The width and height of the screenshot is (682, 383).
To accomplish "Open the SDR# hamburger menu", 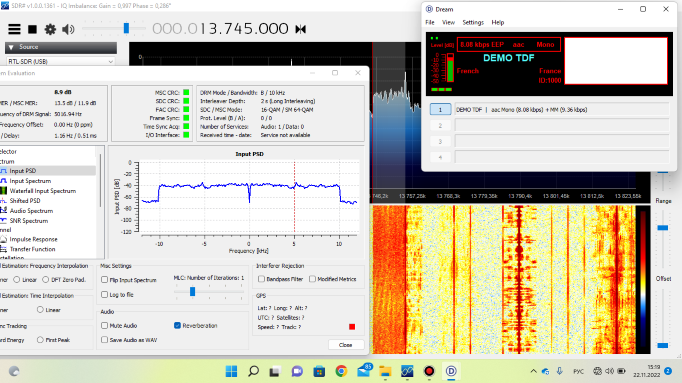I will [14, 29].
